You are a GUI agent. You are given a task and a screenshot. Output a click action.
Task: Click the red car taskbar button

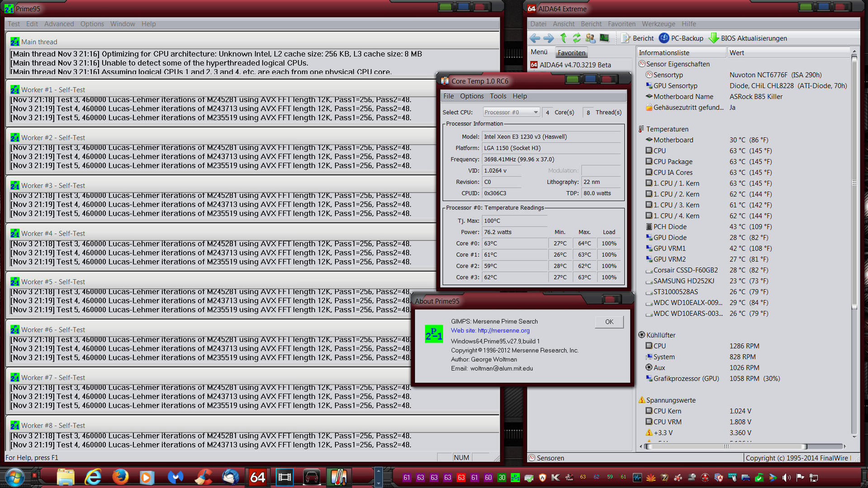312,478
